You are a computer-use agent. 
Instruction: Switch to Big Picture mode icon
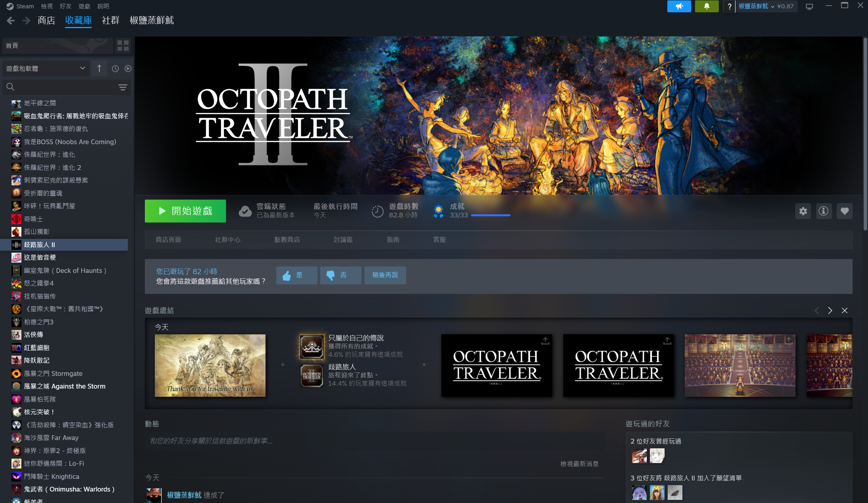point(809,6)
